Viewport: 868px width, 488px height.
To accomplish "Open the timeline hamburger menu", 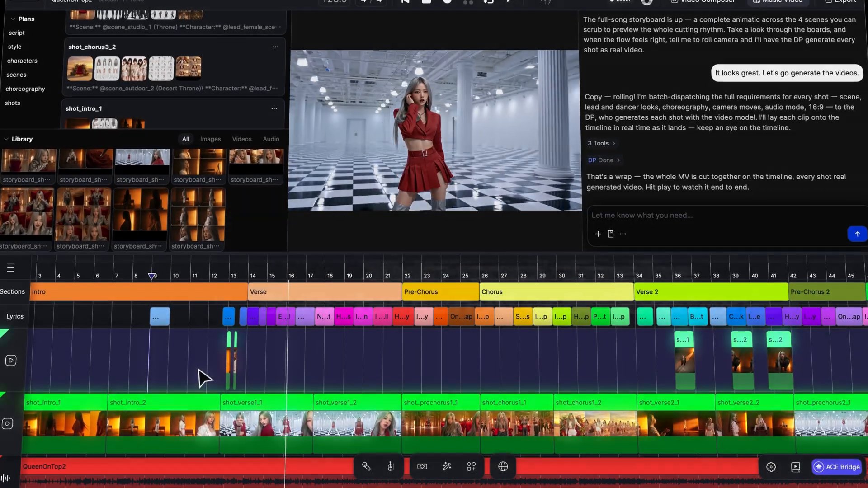I will coord(11,268).
